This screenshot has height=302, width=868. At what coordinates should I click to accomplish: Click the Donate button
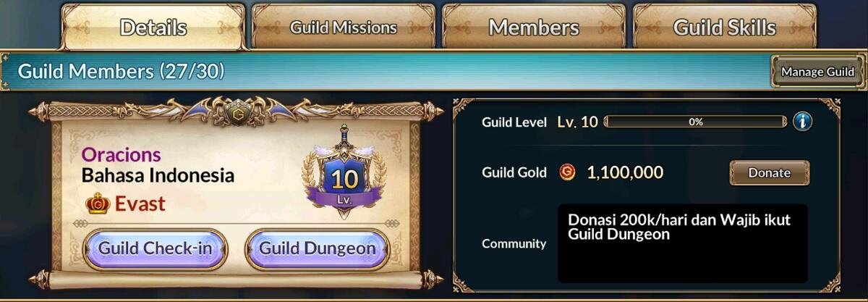click(x=769, y=173)
